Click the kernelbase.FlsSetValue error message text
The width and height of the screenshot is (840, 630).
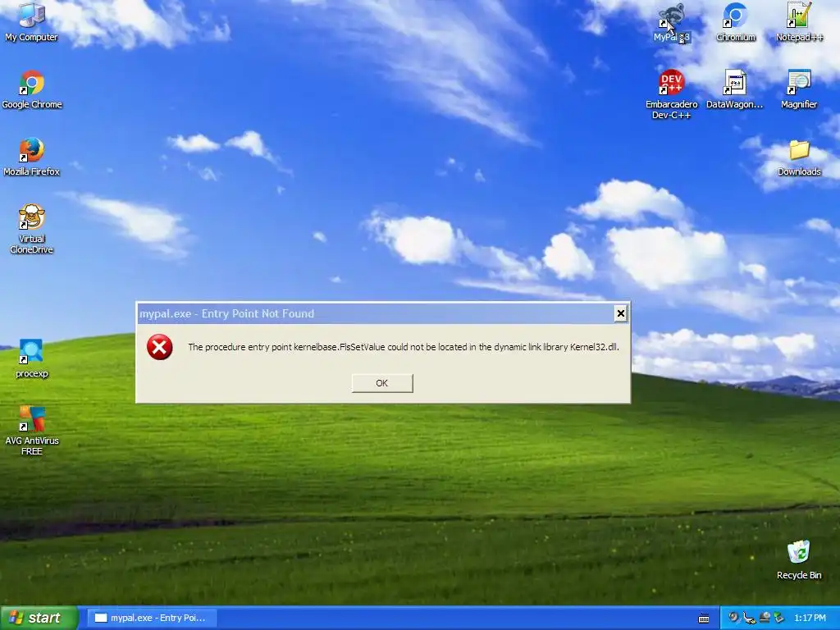pyautogui.click(x=404, y=347)
